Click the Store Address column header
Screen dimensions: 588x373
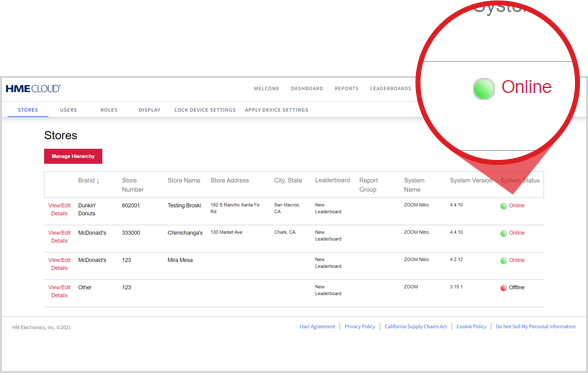[230, 181]
